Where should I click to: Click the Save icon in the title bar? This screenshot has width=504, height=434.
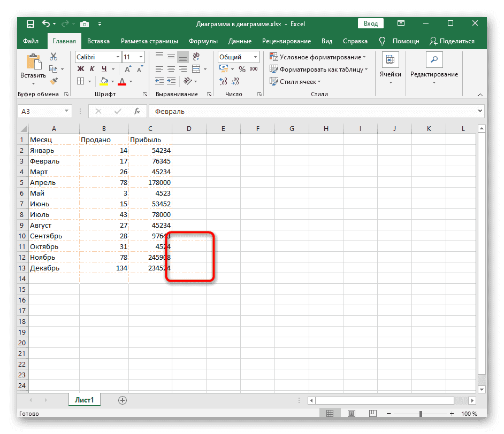(30, 24)
